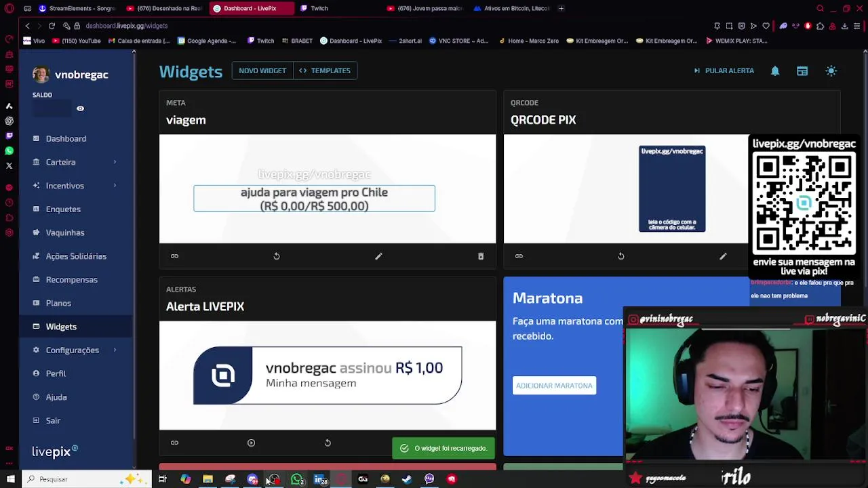Toggle saldo visibility eye icon
The height and width of the screenshot is (488, 868).
pyautogui.click(x=80, y=108)
